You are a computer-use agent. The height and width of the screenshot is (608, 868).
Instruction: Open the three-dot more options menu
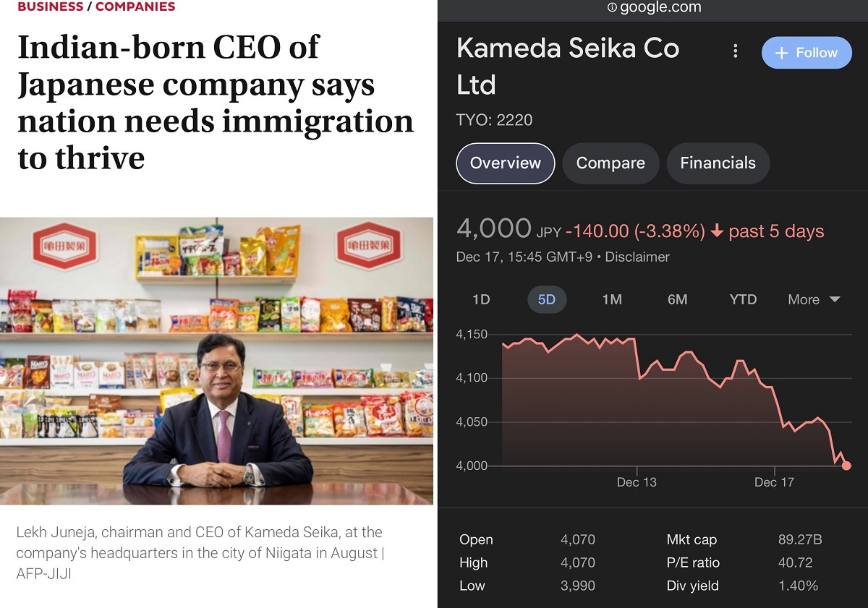coord(735,51)
